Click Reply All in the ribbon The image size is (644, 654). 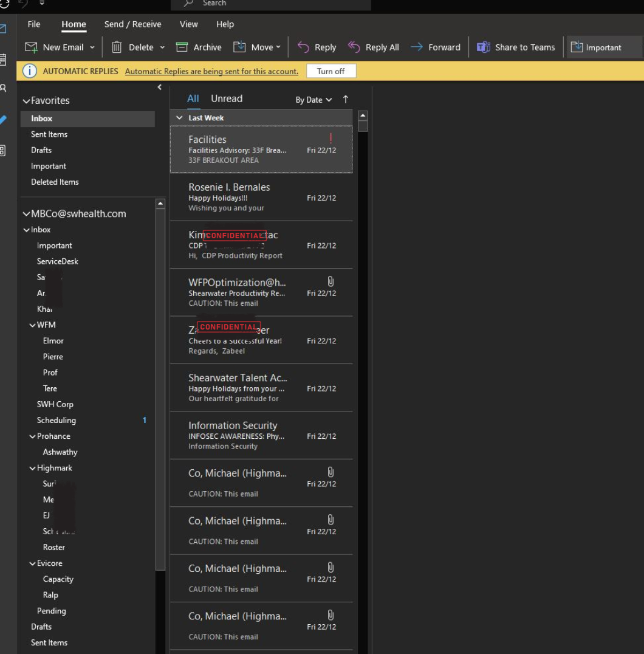point(374,47)
